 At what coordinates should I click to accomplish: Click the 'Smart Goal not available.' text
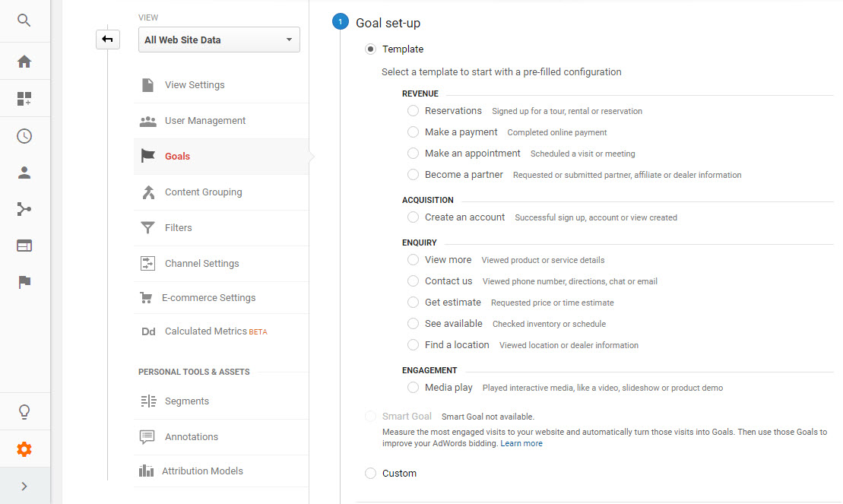pos(487,417)
